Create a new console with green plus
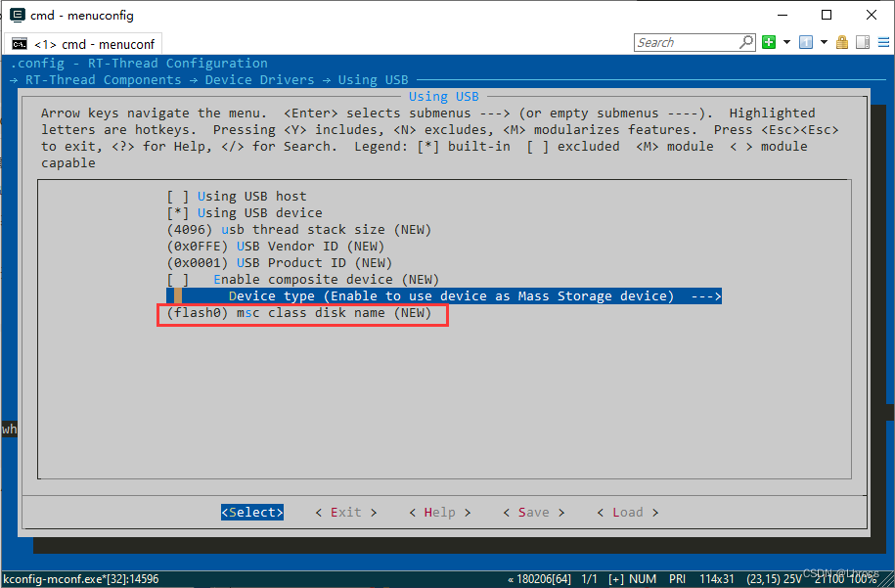 [x=769, y=42]
